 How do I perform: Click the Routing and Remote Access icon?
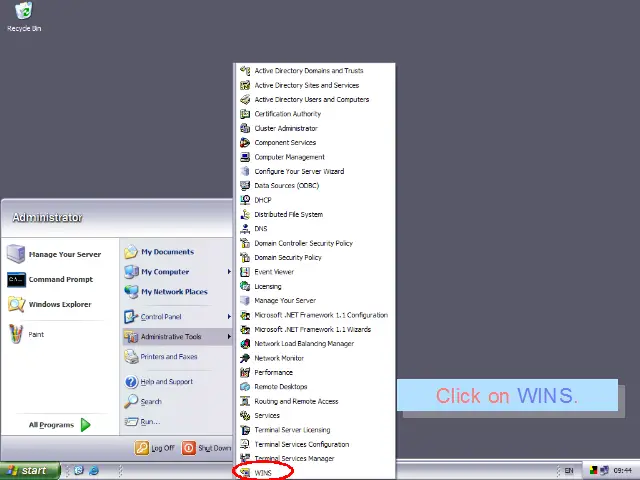[245, 401]
